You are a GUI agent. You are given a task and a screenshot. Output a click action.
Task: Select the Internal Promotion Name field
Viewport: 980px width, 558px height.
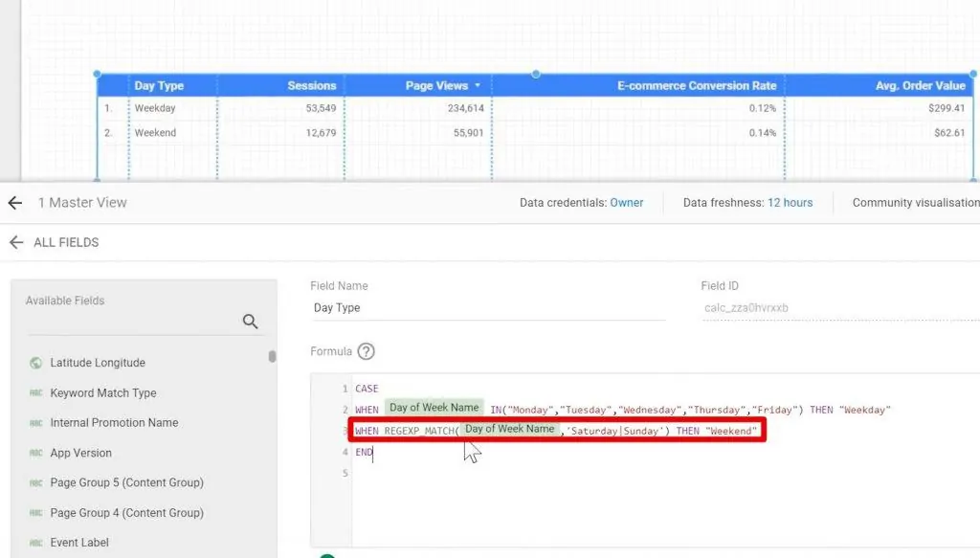[114, 423]
